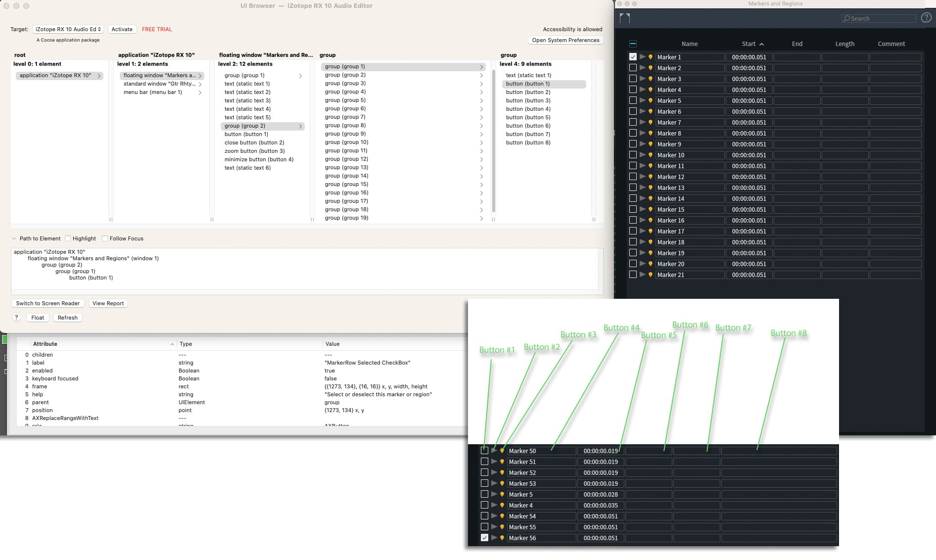Play Marker 15 via its arrow icon
The image size is (936, 560).
click(x=642, y=209)
